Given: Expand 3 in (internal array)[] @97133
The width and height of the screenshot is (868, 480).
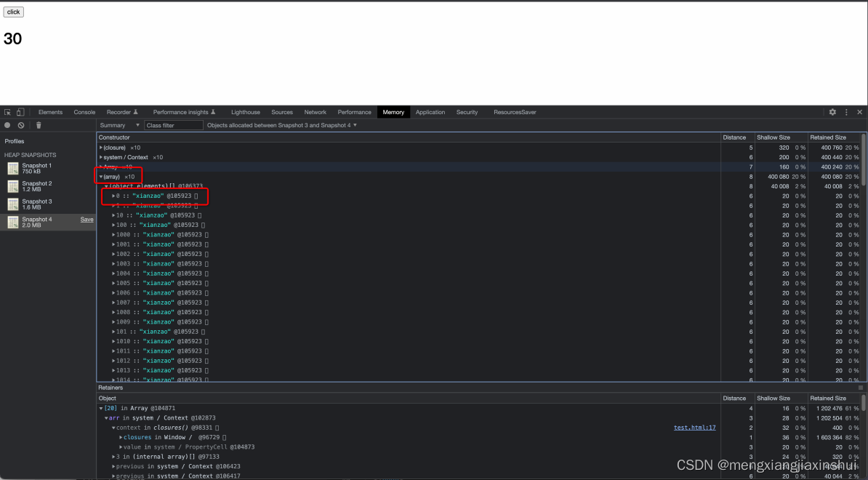Looking at the screenshot, I should tap(113, 457).
